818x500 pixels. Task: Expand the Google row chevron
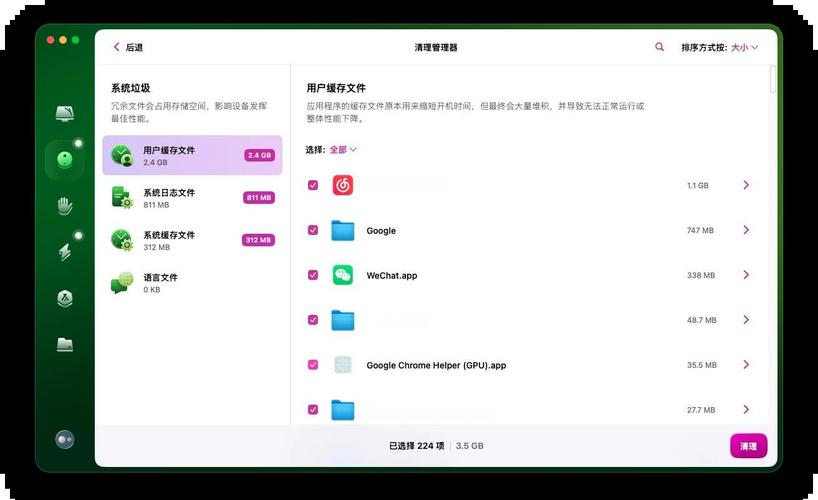point(746,230)
